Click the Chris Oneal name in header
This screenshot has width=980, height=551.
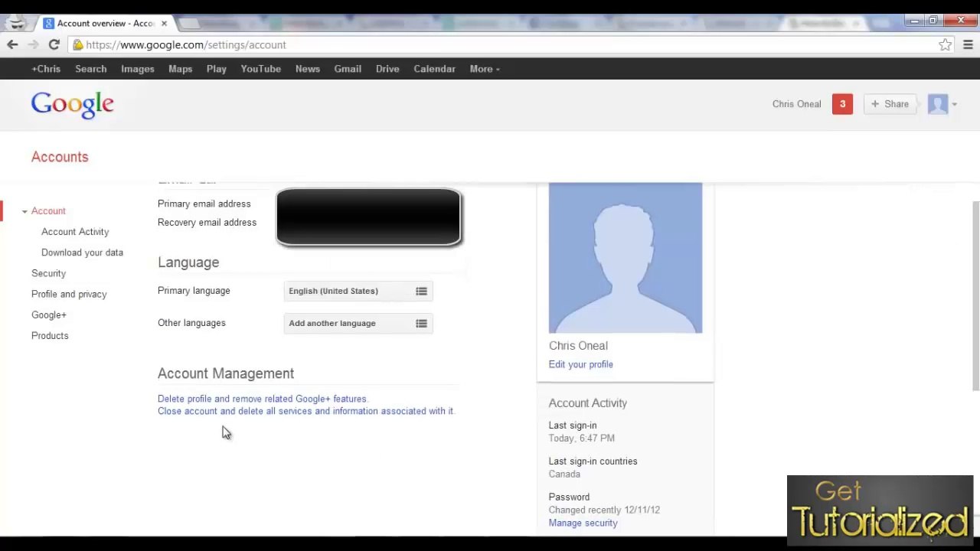coord(796,104)
